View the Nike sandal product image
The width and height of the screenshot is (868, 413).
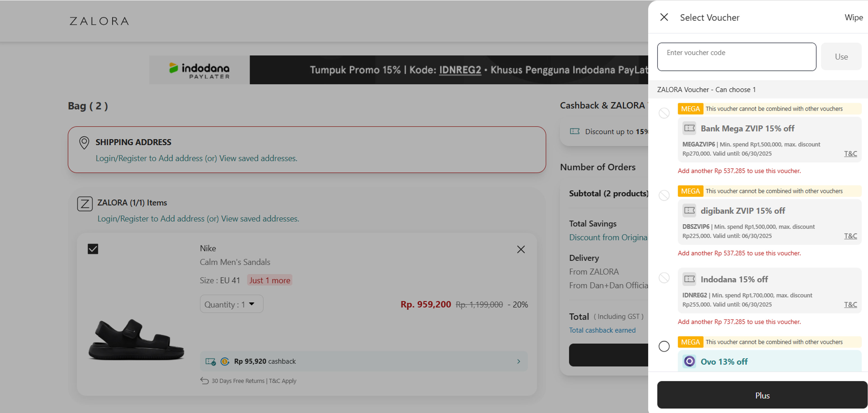pyautogui.click(x=136, y=339)
